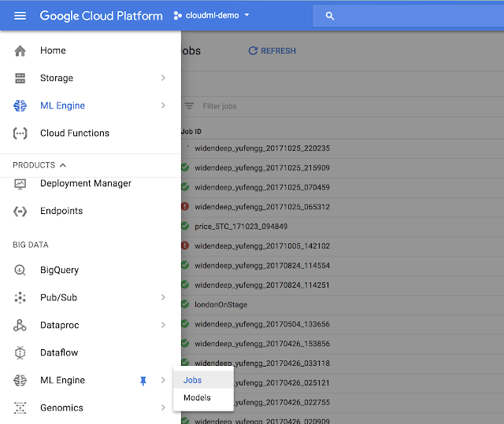The image size is (504, 424).
Task: Click the REFRESH button
Action: (x=272, y=50)
